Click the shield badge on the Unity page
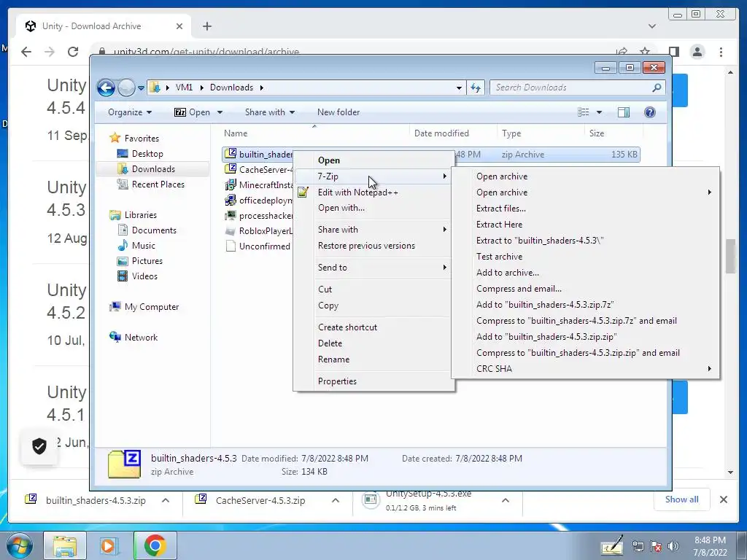Image resolution: width=747 pixels, height=560 pixels. point(39,446)
